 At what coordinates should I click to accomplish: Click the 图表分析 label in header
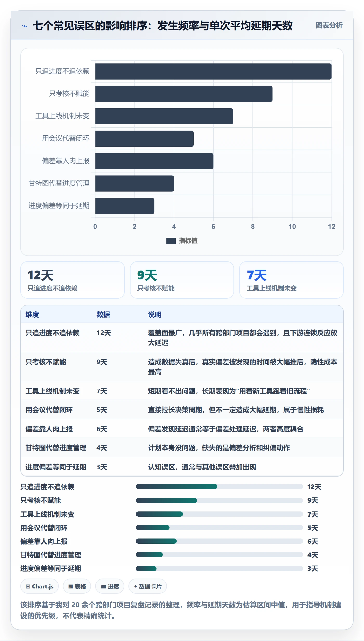329,25
